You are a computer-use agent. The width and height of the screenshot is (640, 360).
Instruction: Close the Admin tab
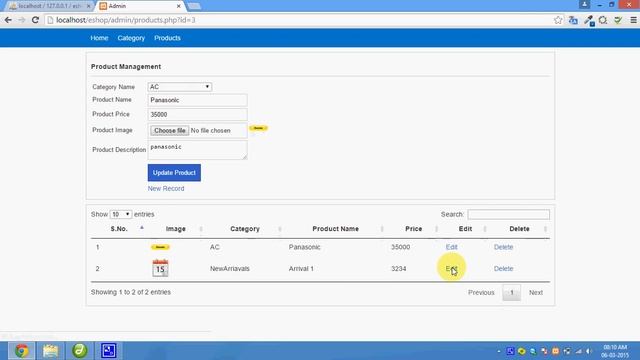pyautogui.click(x=179, y=6)
